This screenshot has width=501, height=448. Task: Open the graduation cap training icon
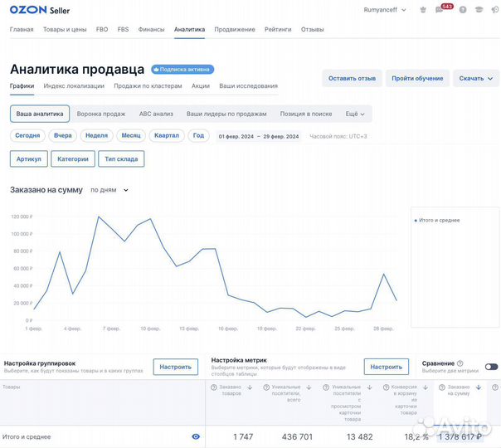click(477, 11)
